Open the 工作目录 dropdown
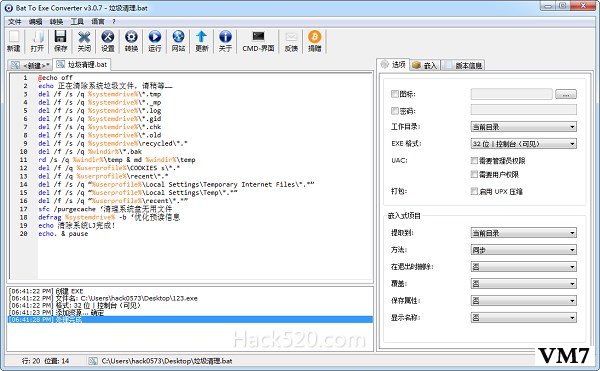 (x=523, y=127)
